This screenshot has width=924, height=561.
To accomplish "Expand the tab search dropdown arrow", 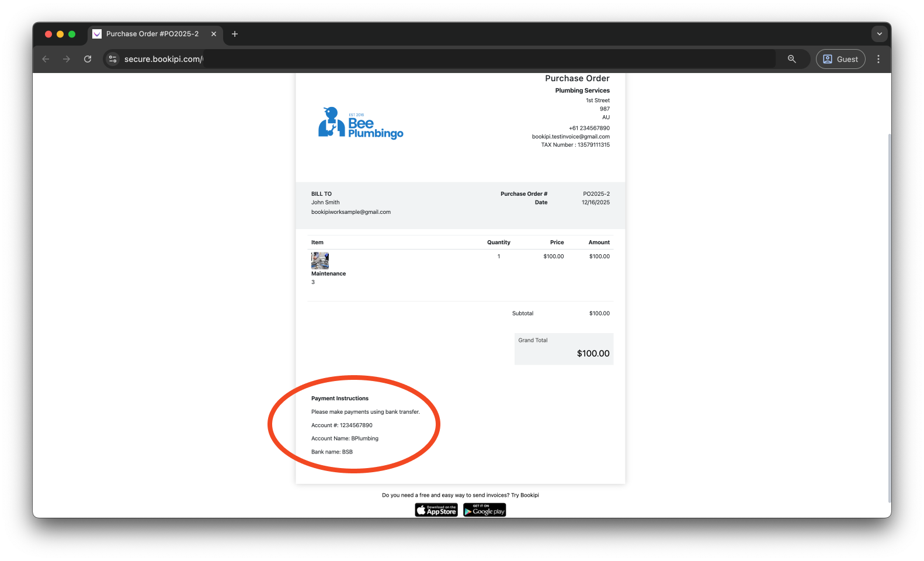I will coord(879,34).
